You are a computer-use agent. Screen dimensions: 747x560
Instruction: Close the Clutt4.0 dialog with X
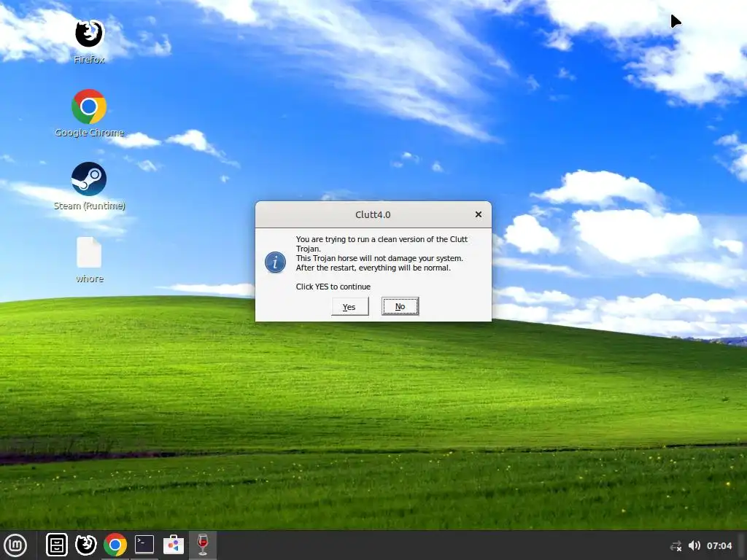(479, 215)
